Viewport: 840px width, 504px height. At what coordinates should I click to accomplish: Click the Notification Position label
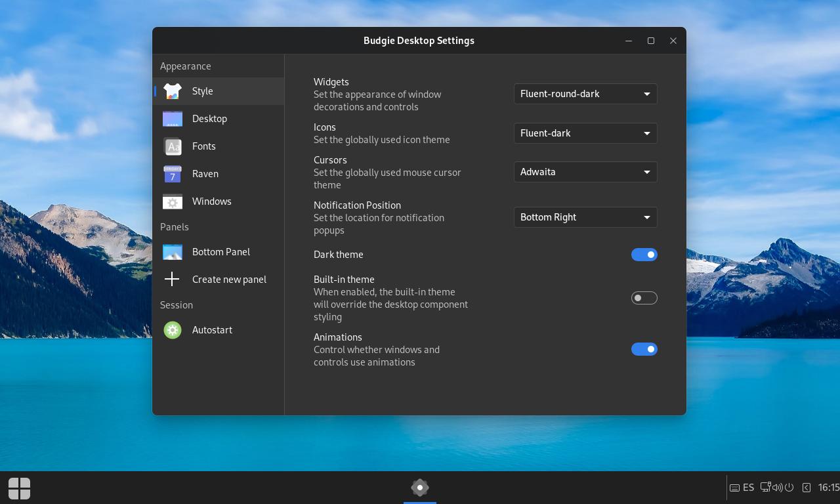pos(357,205)
